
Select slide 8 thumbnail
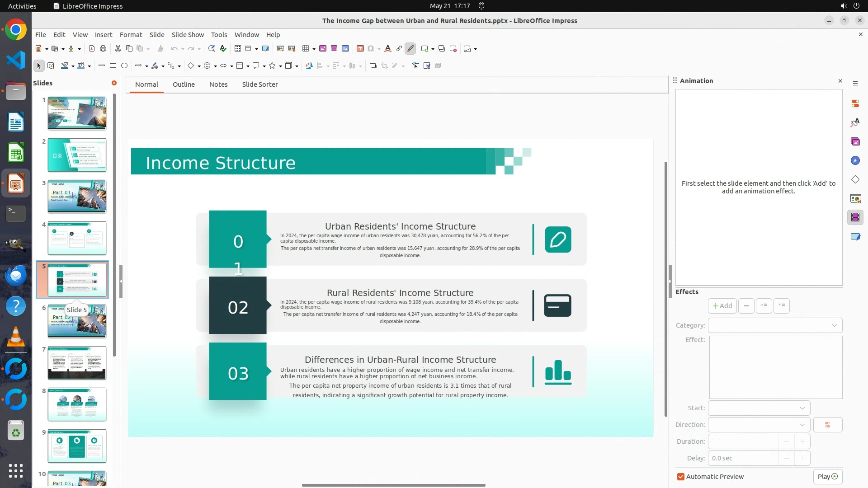pyautogui.click(x=77, y=404)
